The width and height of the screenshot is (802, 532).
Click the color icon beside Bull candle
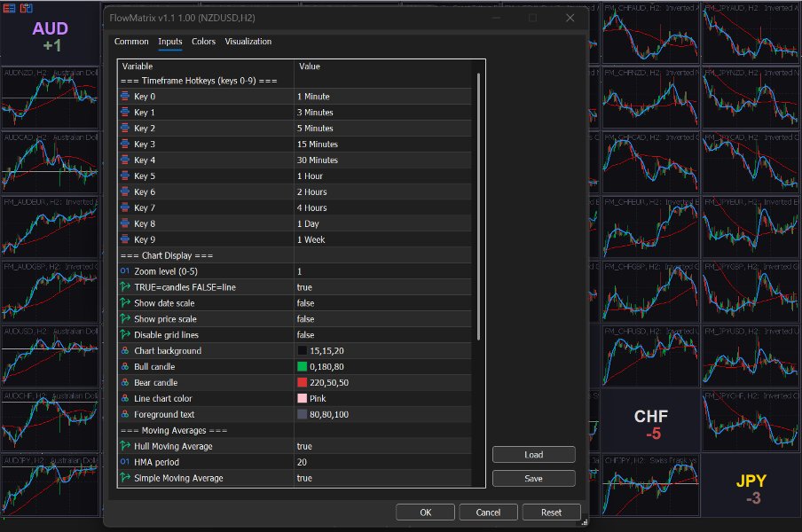coord(125,366)
